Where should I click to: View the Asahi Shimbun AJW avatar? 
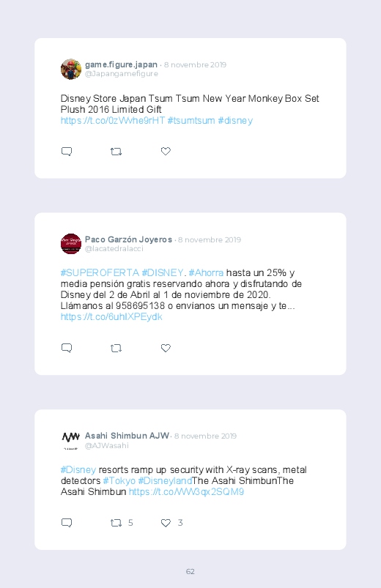tap(71, 439)
